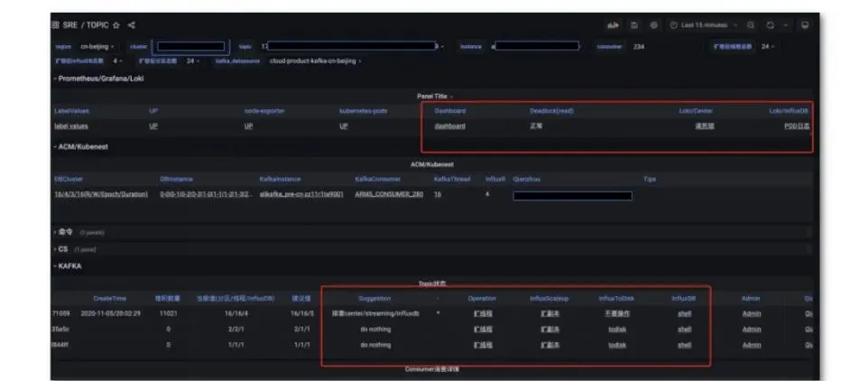Image resolution: width=868 pixels, height=381 pixels.
Task: Open the top-right variable dropdown showing 24
Action: [x=768, y=47]
